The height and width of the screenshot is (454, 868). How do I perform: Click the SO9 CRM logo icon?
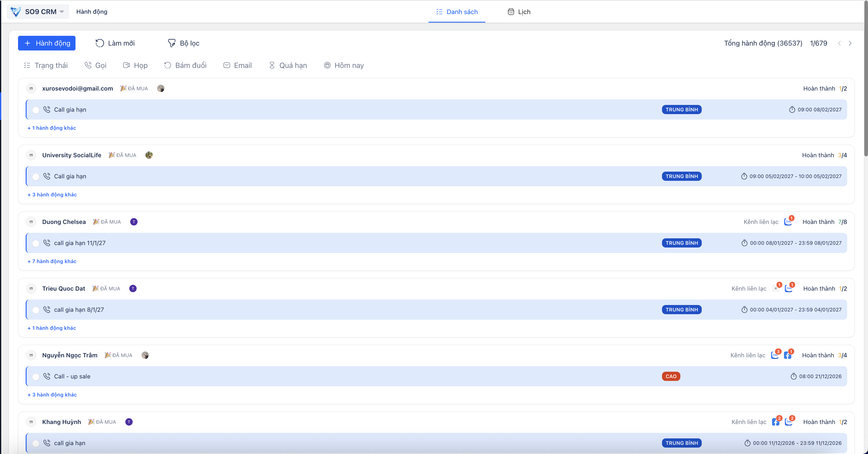point(16,12)
